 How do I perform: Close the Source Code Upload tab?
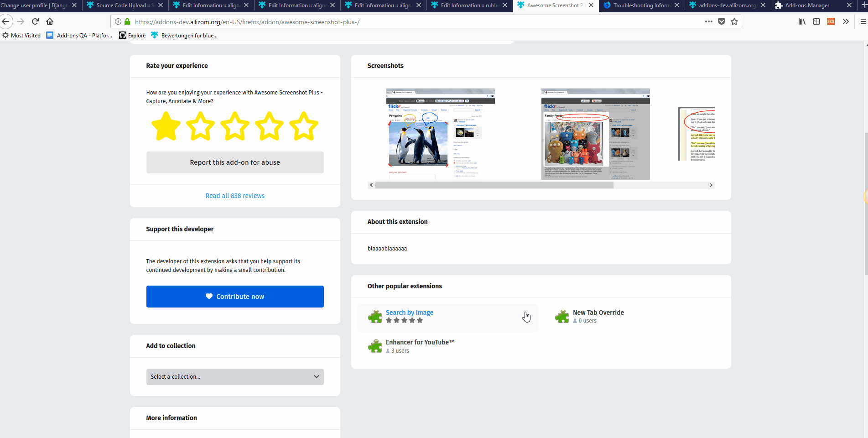pyautogui.click(x=161, y=5)
